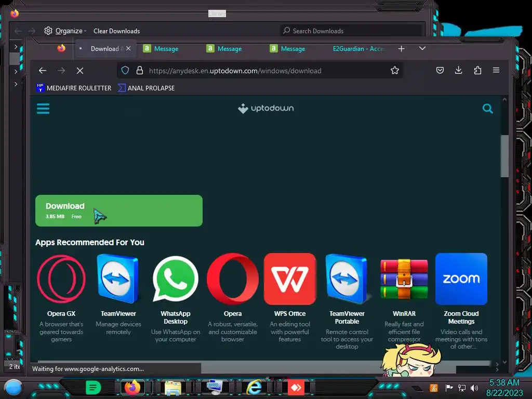Image resolution: width=532 pixels, height=399 pixels.
Task: Expand the first Library sidebar tree arrow
Action: (16, 46)
